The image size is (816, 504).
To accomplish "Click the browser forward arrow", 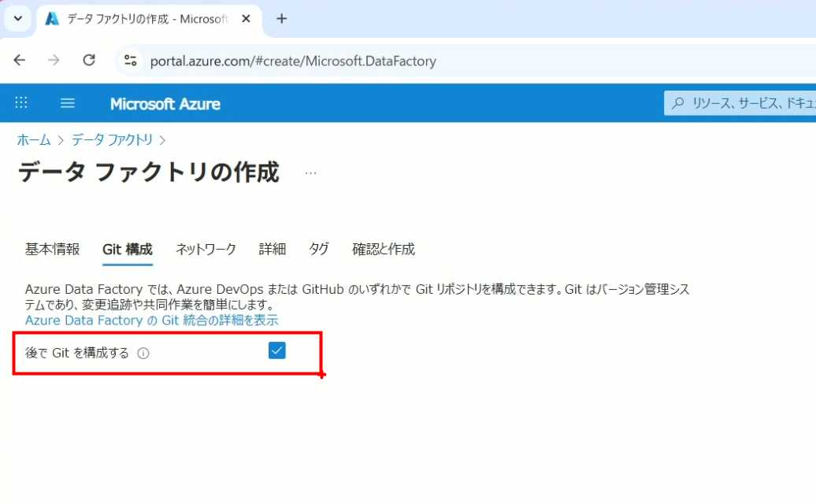I will click(54, 61).
